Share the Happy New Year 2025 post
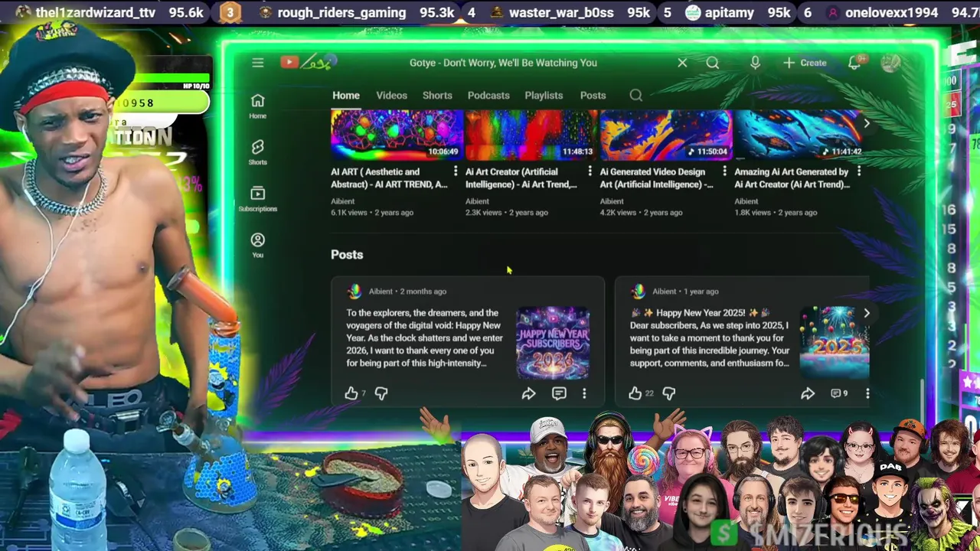The height and width of the screenshot is (551, 980). pos(808,393)
